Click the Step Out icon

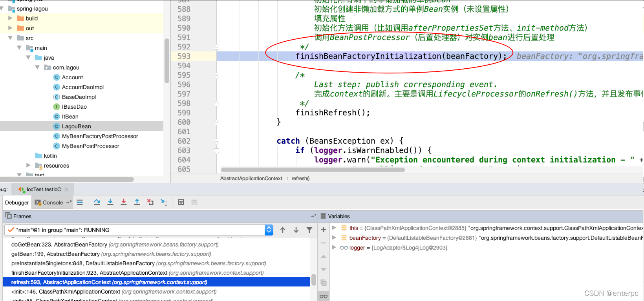click(x=137, y=202)
